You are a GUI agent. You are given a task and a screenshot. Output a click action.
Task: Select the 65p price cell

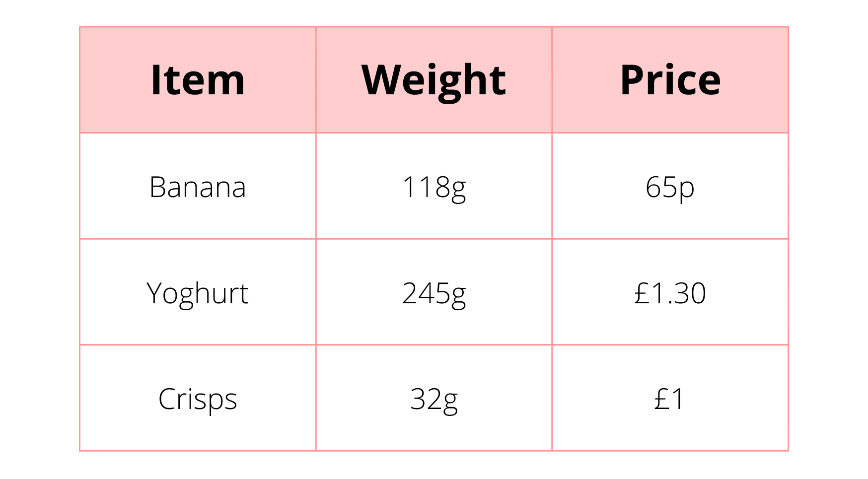(670, 187)
